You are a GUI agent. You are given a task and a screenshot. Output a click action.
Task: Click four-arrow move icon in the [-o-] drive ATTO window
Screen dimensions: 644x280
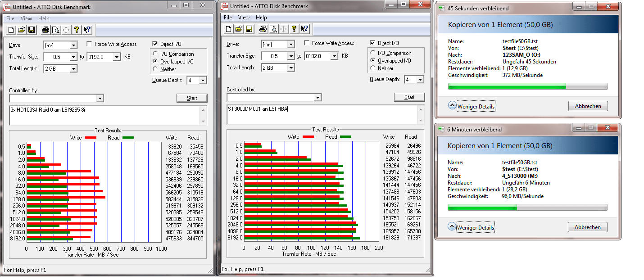pos(66,30)
